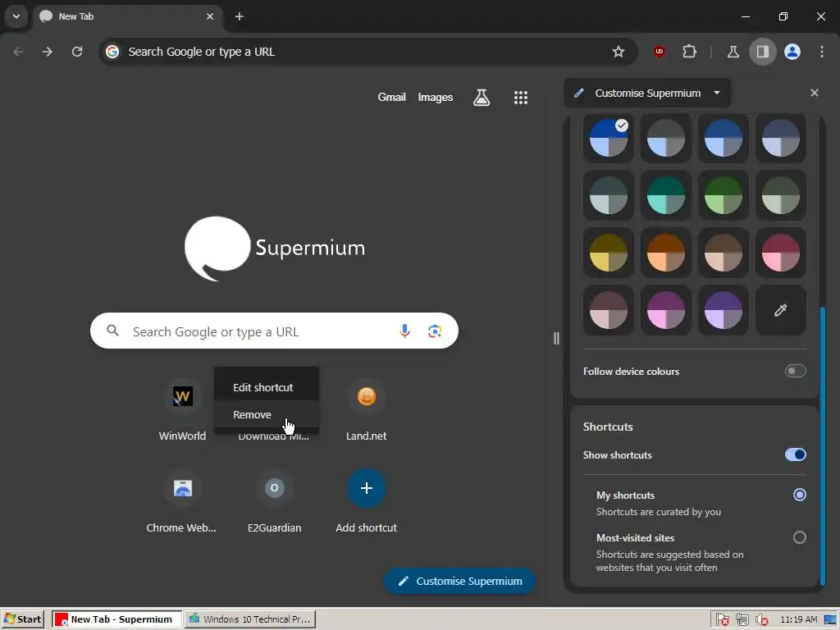This screenshot has width=840, height=630.
Task: Open the Chrome Web Store shortcut
Action: click(182, 502)
